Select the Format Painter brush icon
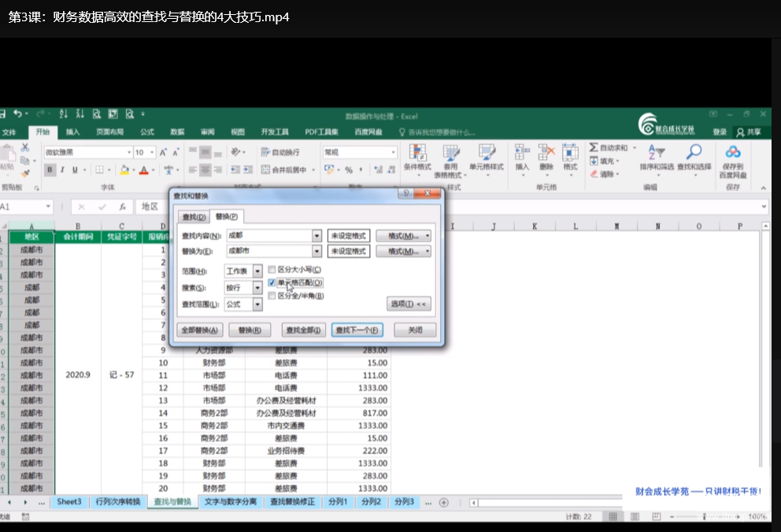Screen dimensions: 781x532 coord(25,173)
